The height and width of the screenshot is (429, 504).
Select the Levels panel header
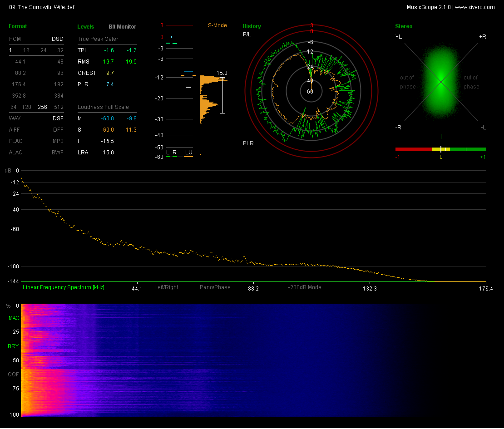tap(86, 27)
